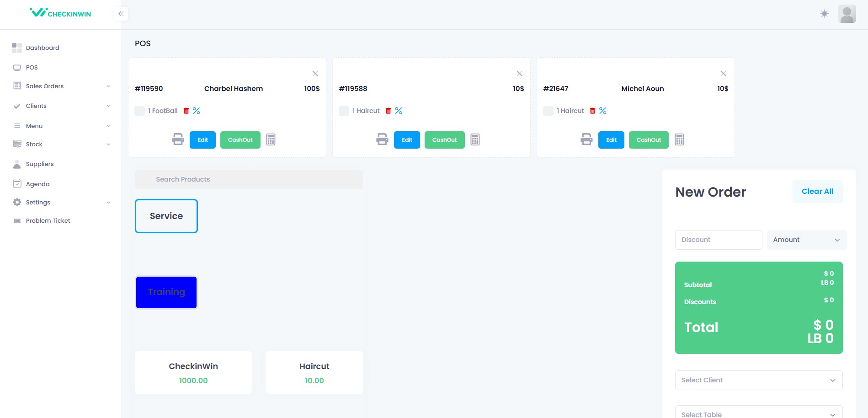The image size is (868, 418).
Task: Click the Problem Ticket icon
Action: coord(17,220)
